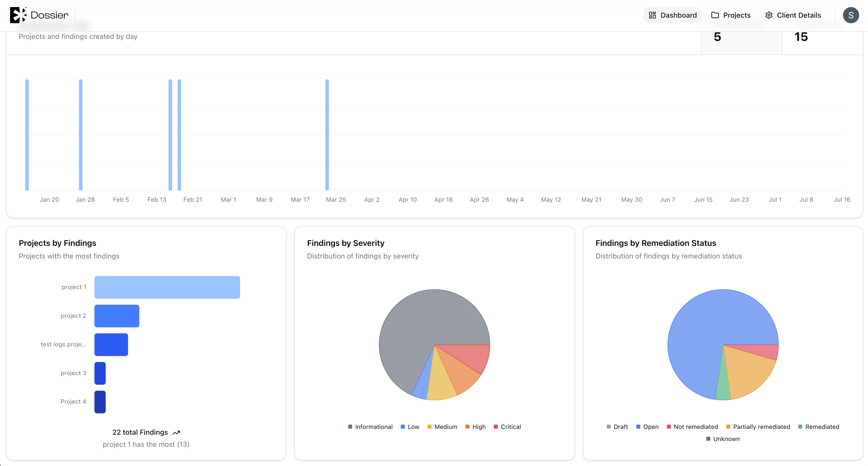Screen dimensions: 868x466
Task: Click the 22 total Findings text
Action: point(140,432)
